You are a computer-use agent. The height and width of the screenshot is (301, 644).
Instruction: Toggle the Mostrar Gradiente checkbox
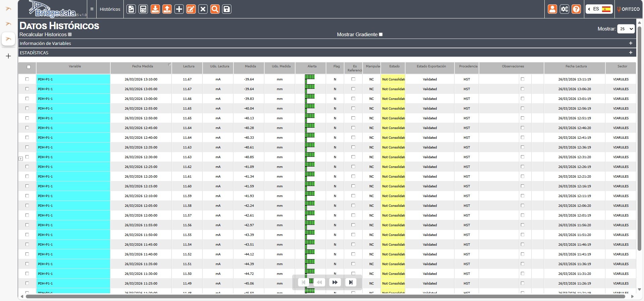(381, 34)
